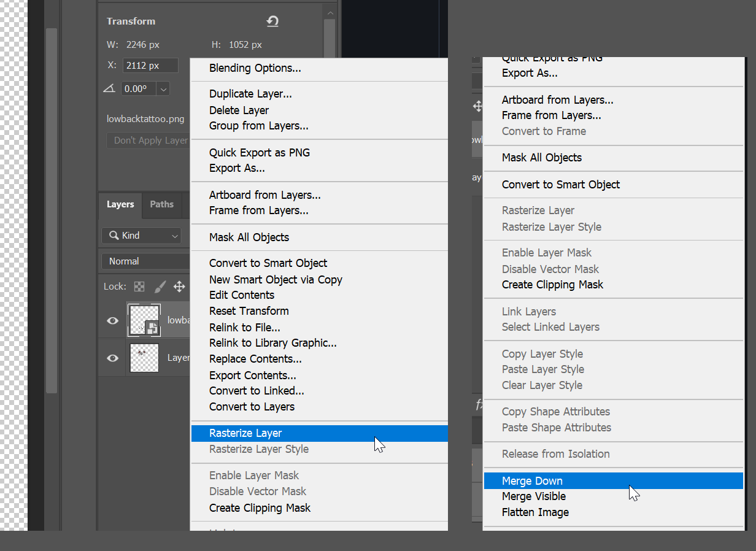The image size is (756, 551).
Task: Click the rotation angle icon
Action: [x=109, y=88]
